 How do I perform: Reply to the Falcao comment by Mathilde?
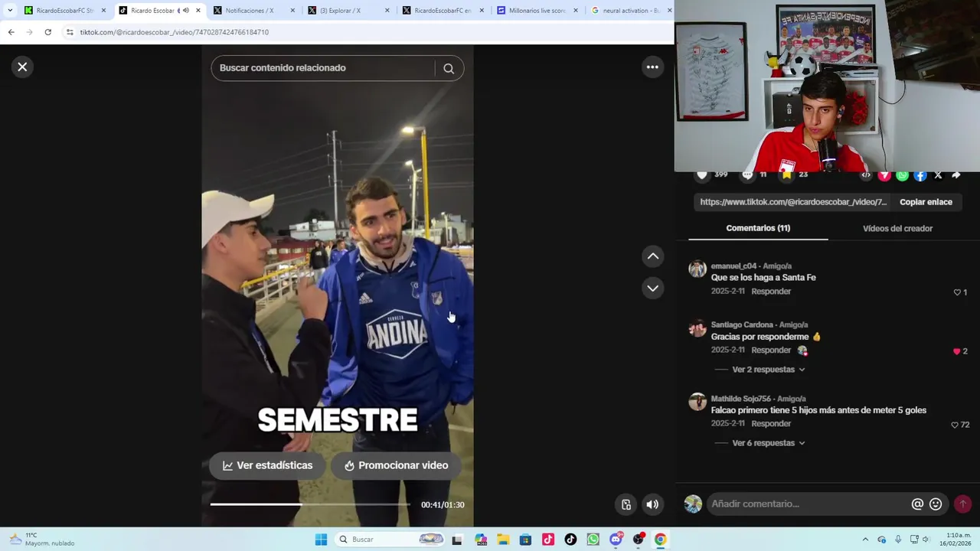771,424
